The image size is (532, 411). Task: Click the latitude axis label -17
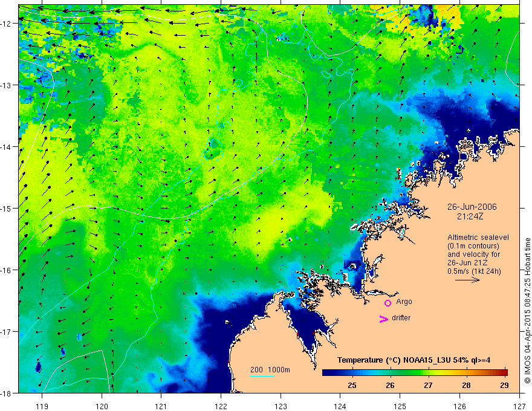[7, 331]
